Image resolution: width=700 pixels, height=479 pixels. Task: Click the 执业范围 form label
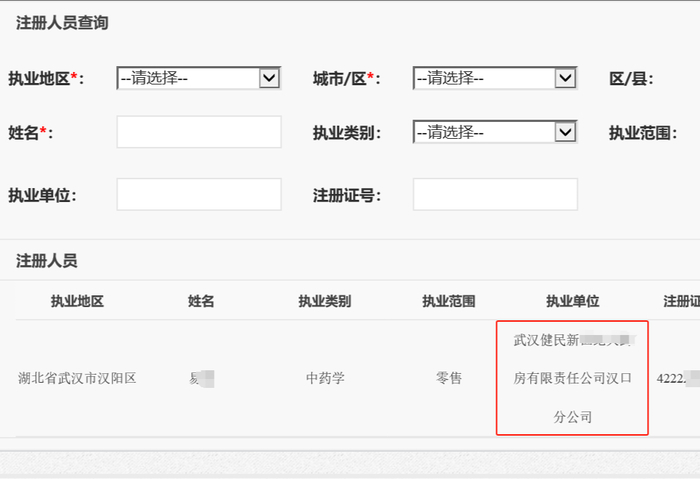[x=643, y=133]
